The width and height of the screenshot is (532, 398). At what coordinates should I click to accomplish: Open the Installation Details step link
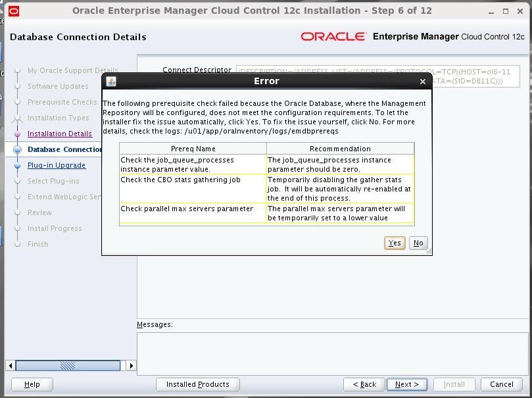click(x=60, y=134)
